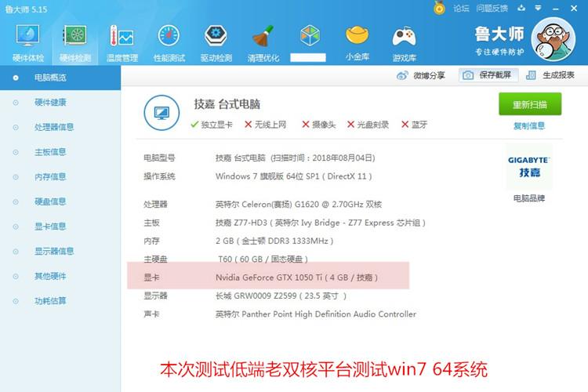Click the 问题反馈 feedback link
588x392 pixels.
pyautogui.click(x=492, y=9)
